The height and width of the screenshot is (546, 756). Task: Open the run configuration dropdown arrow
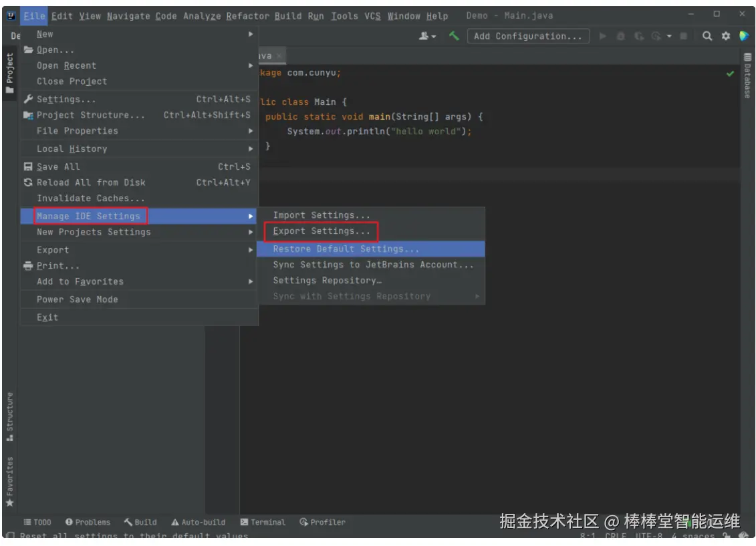point(669,36)
